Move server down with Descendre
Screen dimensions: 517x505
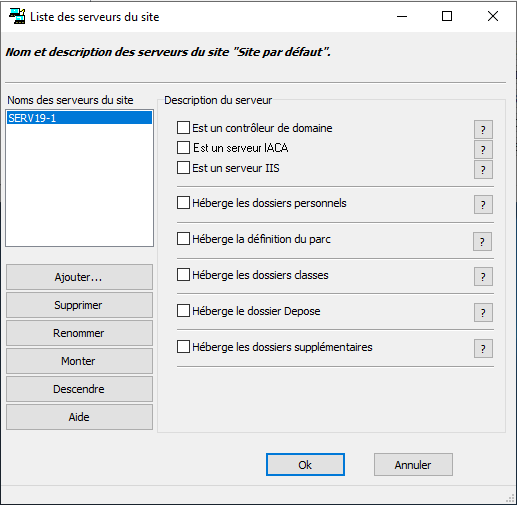click(79, 389)
